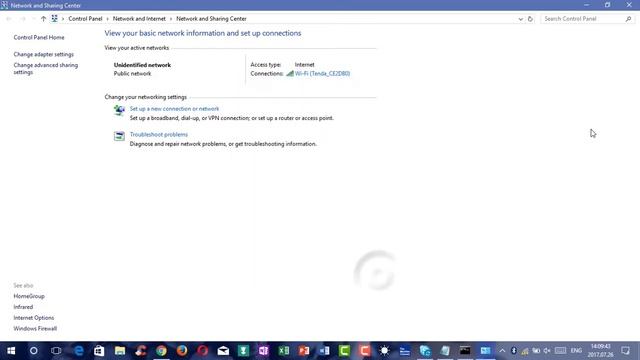Select Network and Sharing Center breadcrumb
The height and width of the screenshot is (360, 640).
click(x=211, y=19)
